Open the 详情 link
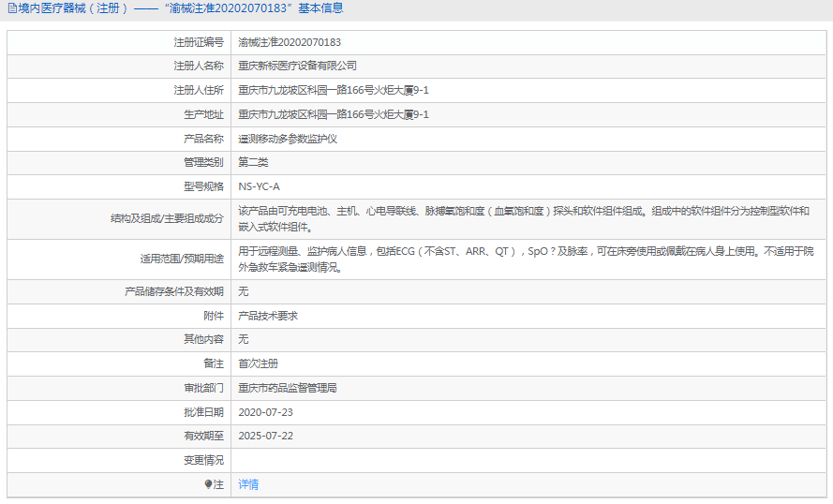Image resolution: width=833 pixels, height=504 pixels. click(x=248, y=484)
